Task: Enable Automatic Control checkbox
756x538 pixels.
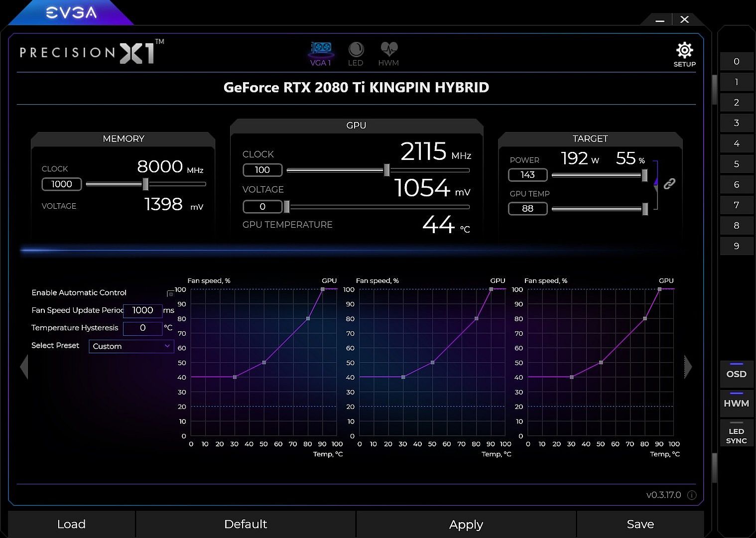Action: 170,293
